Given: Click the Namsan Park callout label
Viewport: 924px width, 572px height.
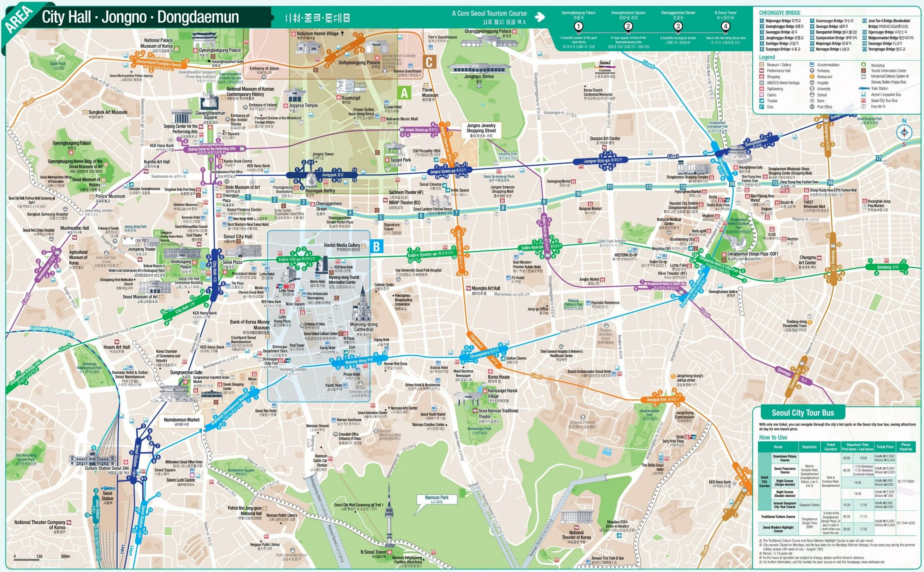Looking at the screenshot, I should (x=437, y=499).
